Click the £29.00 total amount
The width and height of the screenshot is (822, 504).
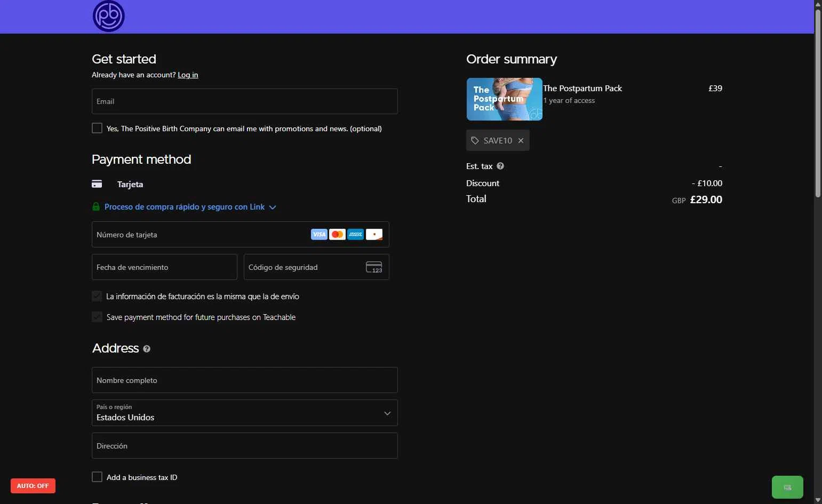(706, 199)
